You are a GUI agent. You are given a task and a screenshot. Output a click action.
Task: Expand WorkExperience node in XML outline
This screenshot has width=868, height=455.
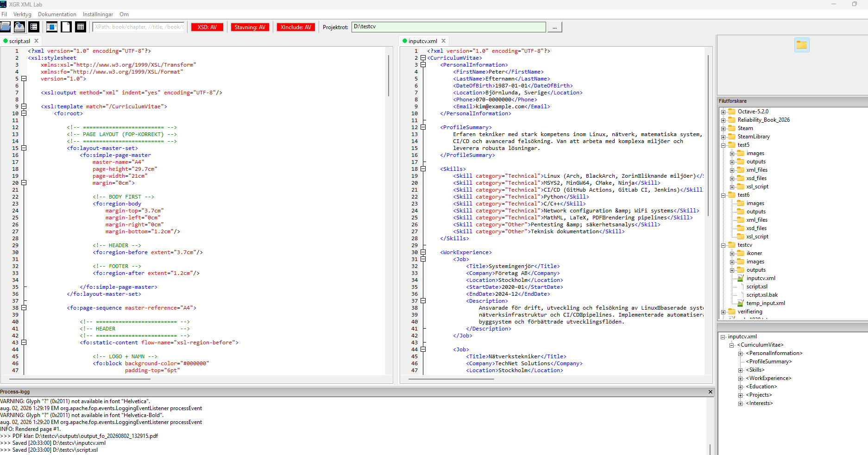(741, 379)
